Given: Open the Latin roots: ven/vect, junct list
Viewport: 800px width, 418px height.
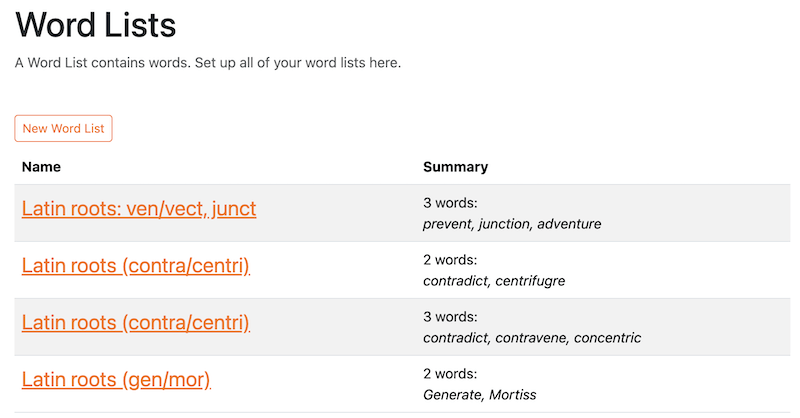Looking at the screenshot, I should (138, 209).
